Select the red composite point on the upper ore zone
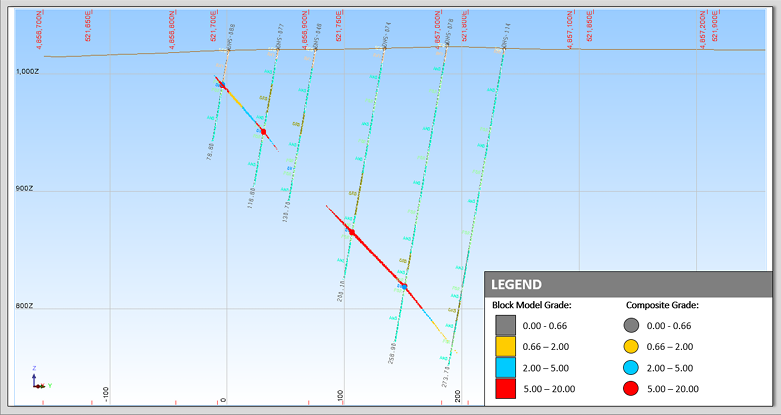Screen dimensions: 781x415 coord(263,131)
